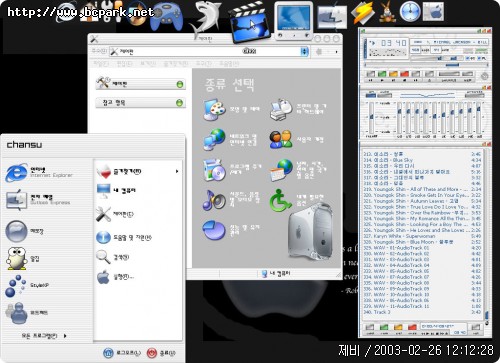Click the equalizer preamp slider
This screenshot has height=363, width=500.
[371, 117]
